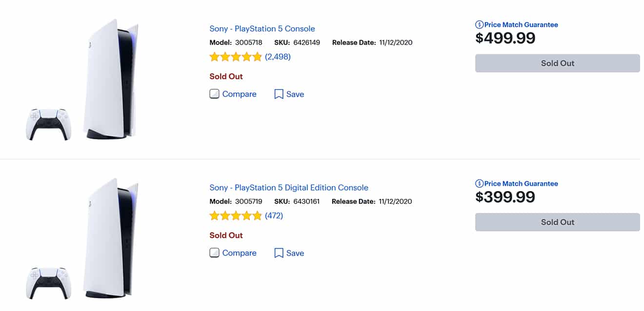Tick the Compare checkbox for Digital Edition Console

pyautogui.click(x=214, y=253)
